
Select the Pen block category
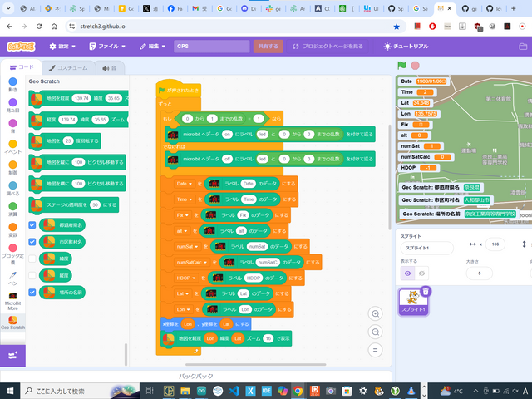tap(12, 275)
